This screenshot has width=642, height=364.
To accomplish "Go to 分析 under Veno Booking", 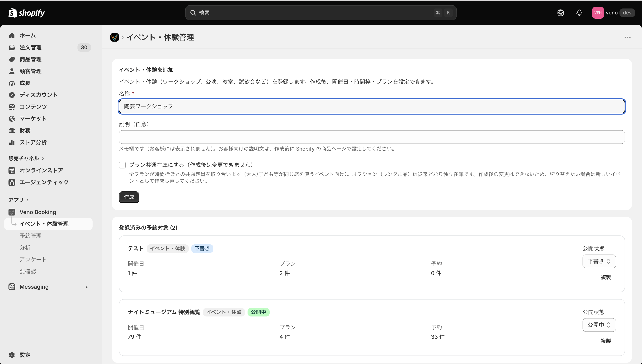I will coord(25,248).
